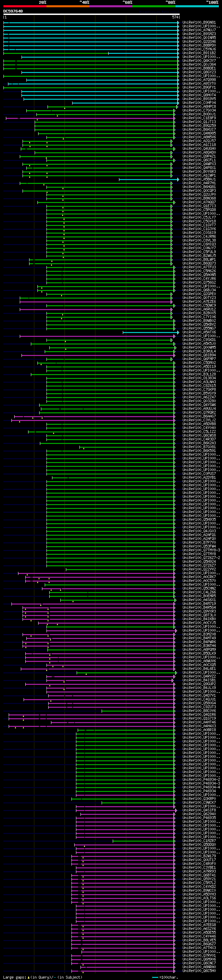Select the UniRef100_Q6K3Y7 label

(199, 60)
